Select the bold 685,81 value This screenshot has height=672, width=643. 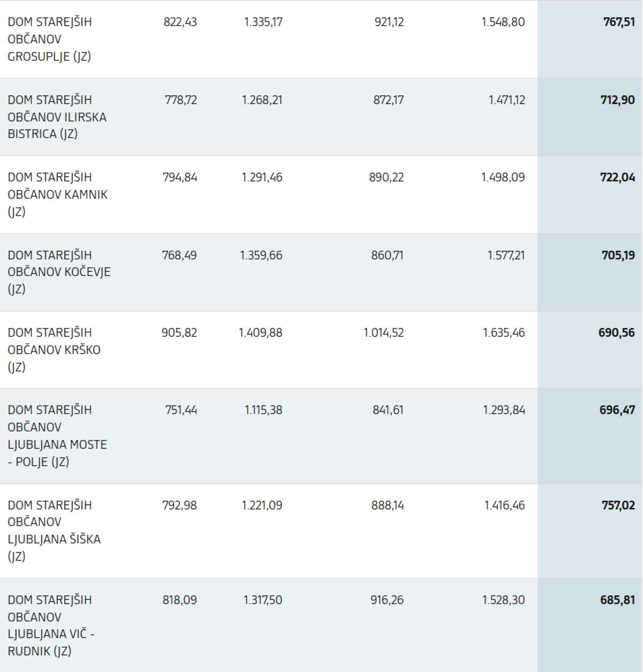617,600
